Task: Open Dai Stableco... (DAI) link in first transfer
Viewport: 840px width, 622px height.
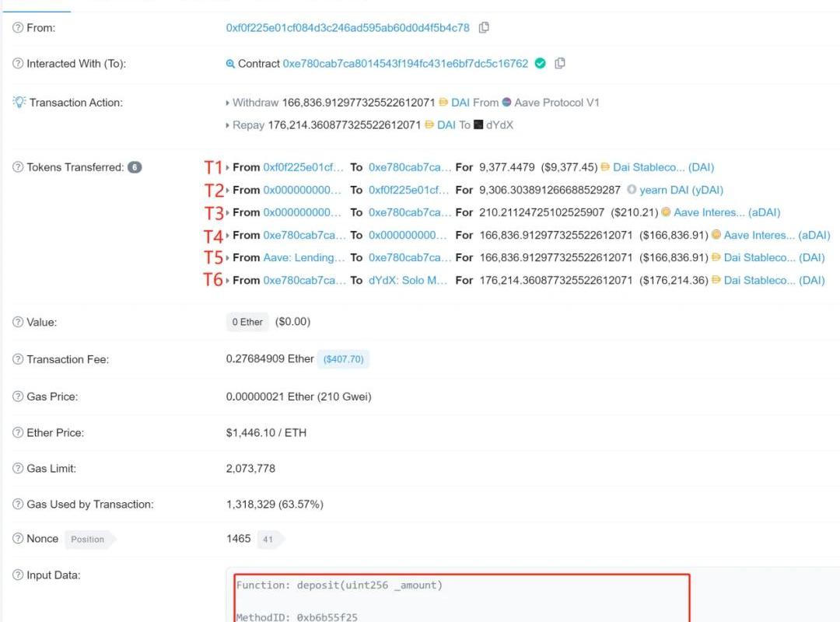Action: 663,167
